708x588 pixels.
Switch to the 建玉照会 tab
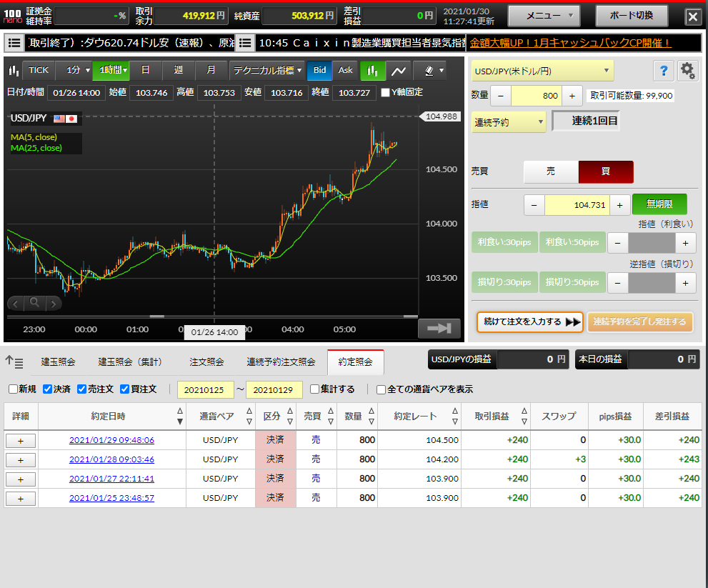point(59,362)
